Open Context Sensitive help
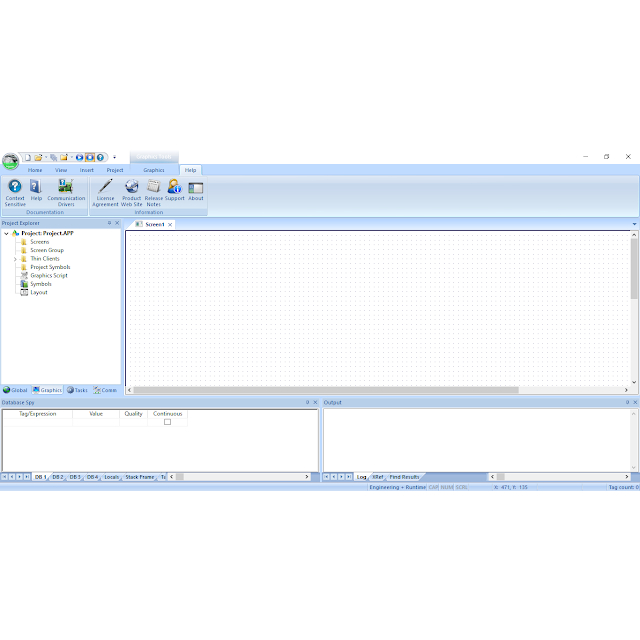 tap(15, 193)
